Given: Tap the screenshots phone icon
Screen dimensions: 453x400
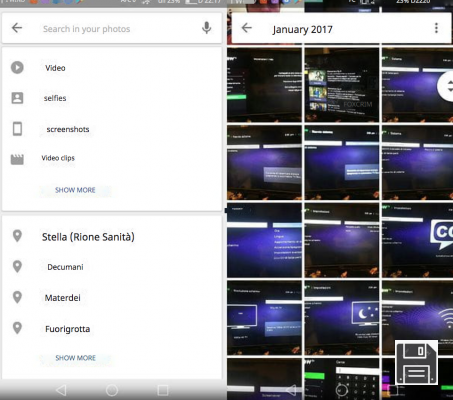Looking at the screenshot, I should pyautogui.click(x=17, y=129).
